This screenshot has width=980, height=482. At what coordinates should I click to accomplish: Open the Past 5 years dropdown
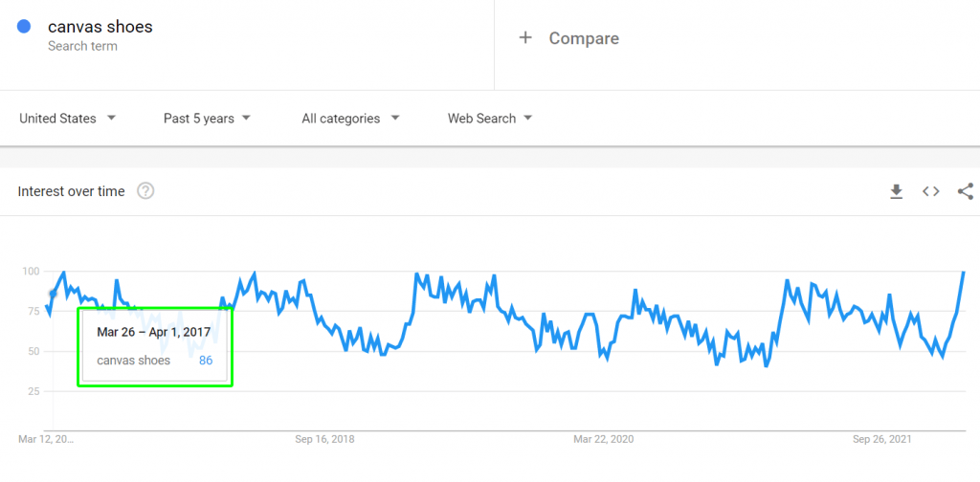(x=207, y=119)
